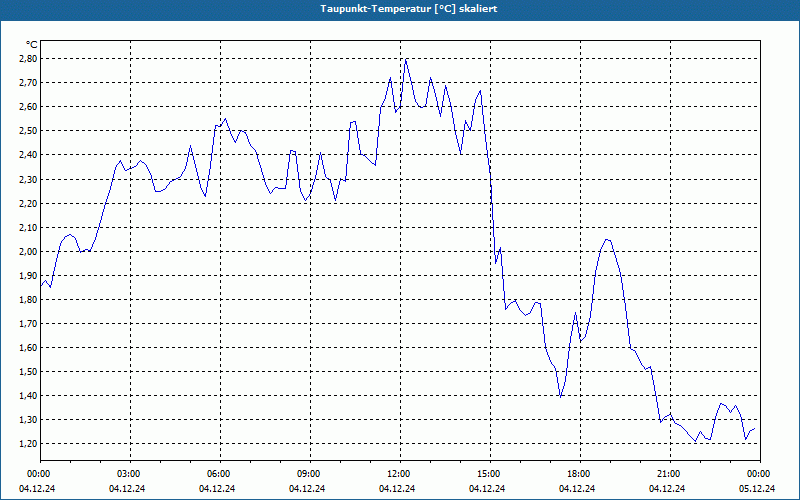Screen dimensions: 800x500
Task: Select the '09:00' time label
Action: [x=310, y=474]
